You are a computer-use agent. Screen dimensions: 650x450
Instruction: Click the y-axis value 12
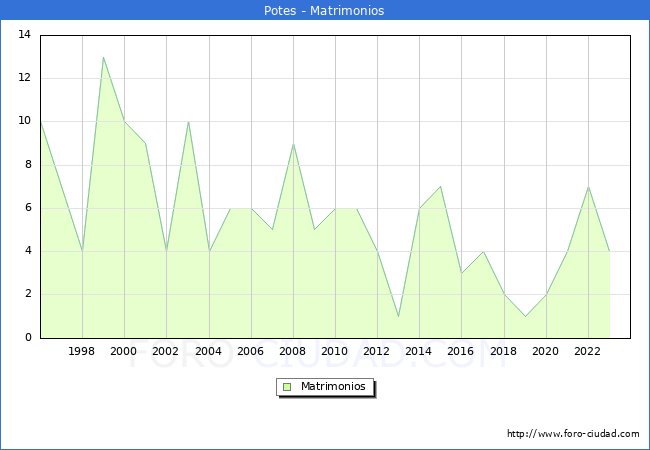tap(25, 77)
